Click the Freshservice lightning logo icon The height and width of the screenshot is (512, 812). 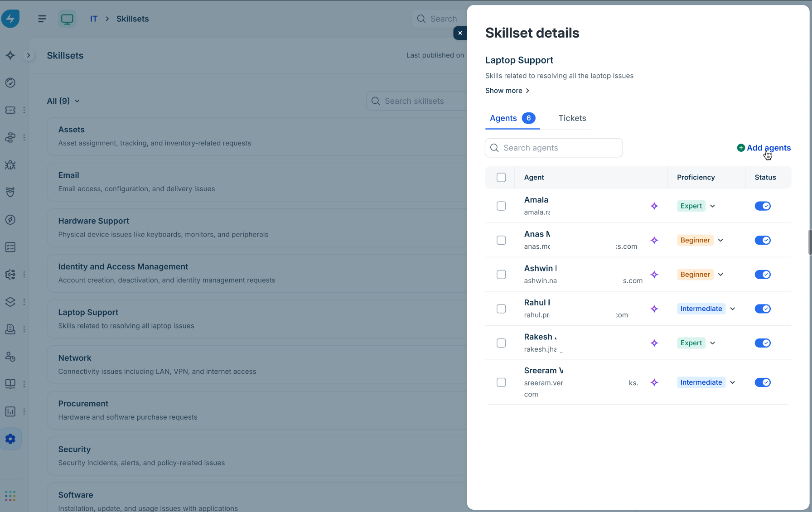click(10, 19)
